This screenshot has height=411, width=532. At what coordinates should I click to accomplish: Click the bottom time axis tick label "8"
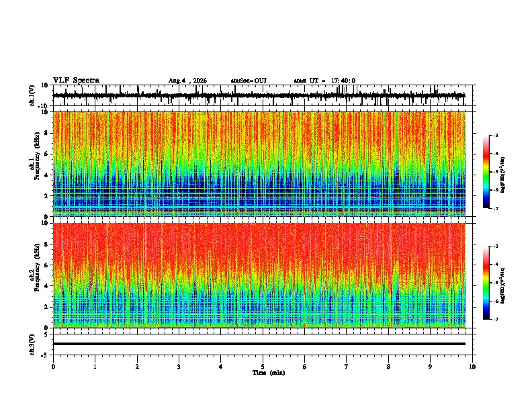click(x=388, y=367)
